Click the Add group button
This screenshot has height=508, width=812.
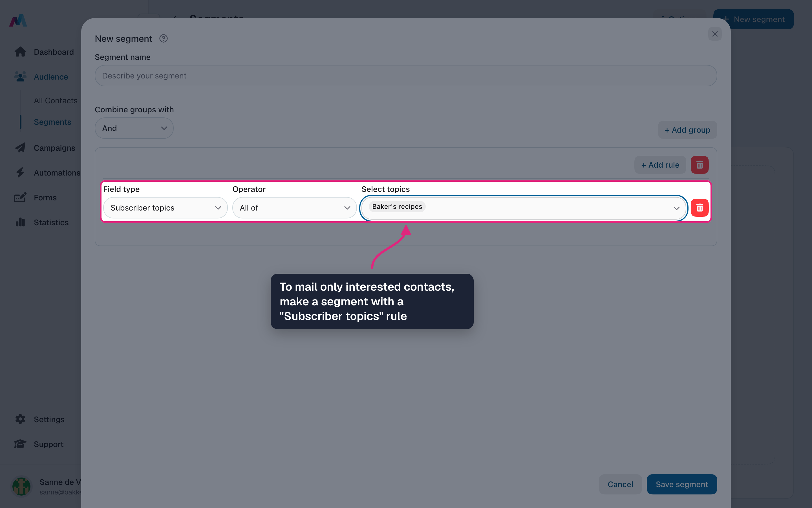coord(687,130)
